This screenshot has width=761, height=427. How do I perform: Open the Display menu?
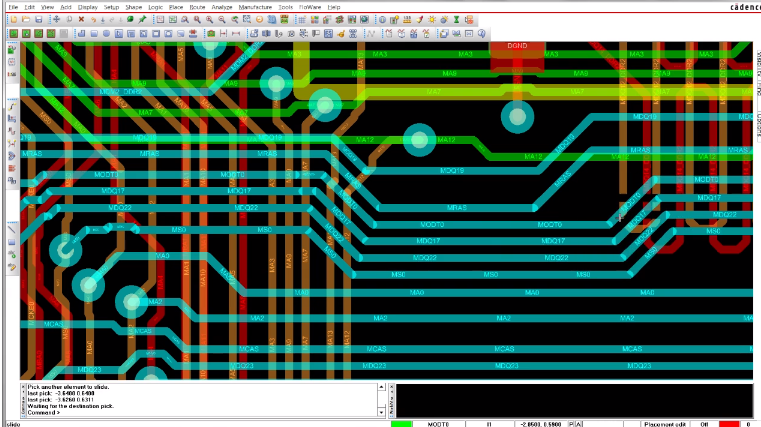(88, 7)
